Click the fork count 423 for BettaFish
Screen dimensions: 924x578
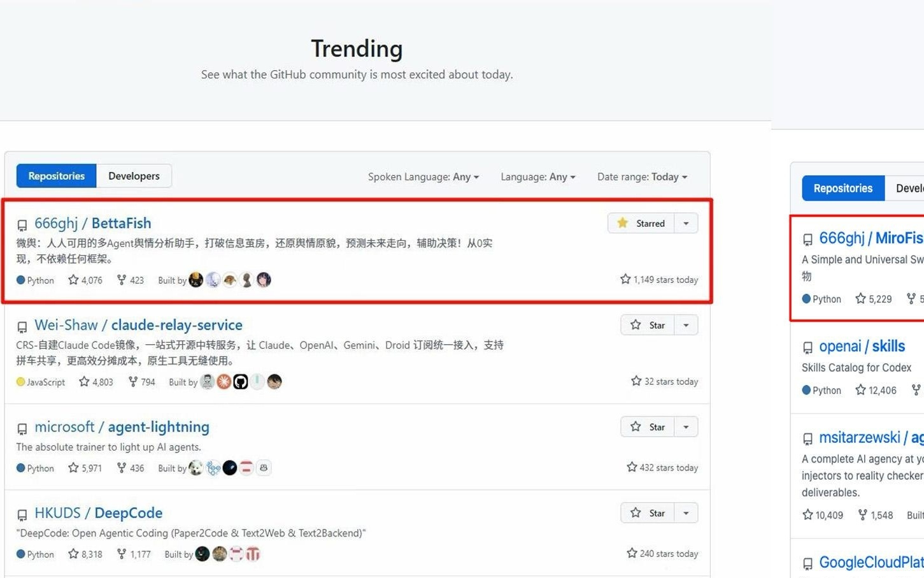[131, 280]
